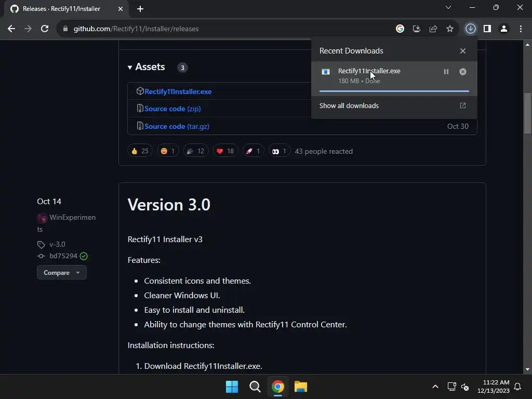The image size is (532, 399).
Task: Open the v-3.0 tag link
Action: point(57,244)
